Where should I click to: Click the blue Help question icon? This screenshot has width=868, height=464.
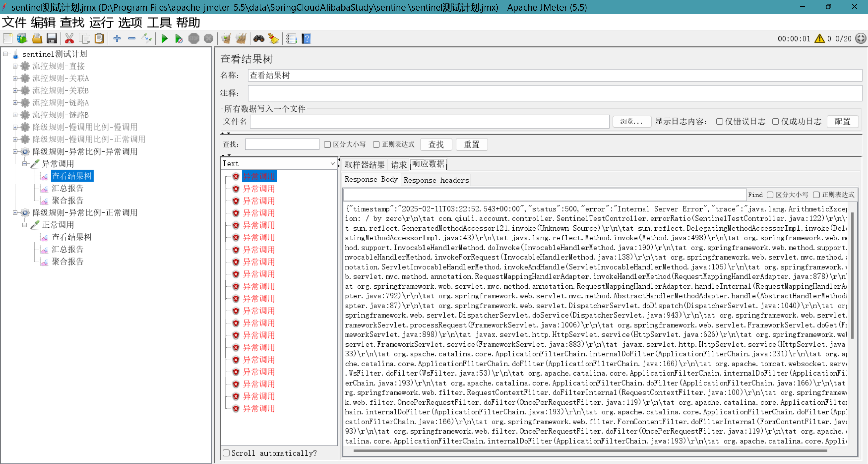(x=306, y=39)
